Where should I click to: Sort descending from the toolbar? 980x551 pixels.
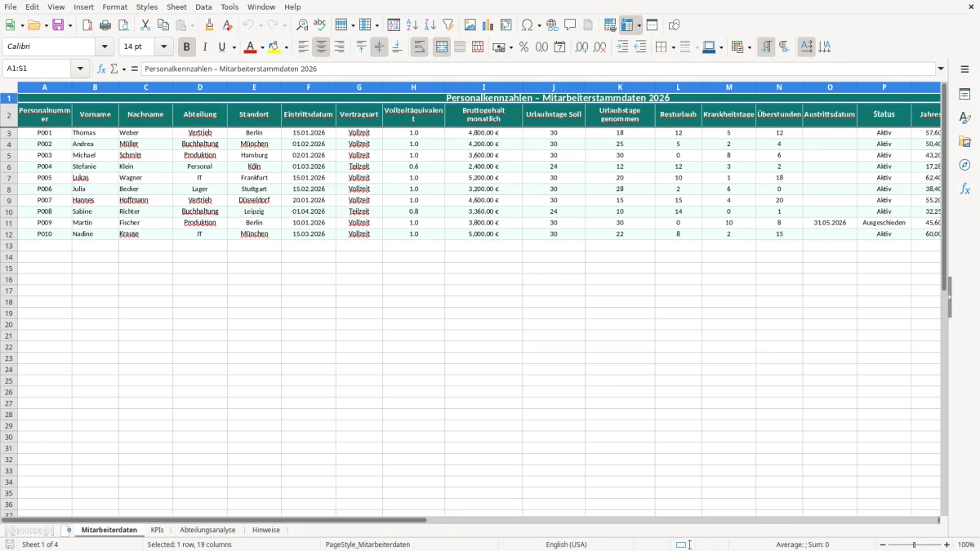(430, 25)
